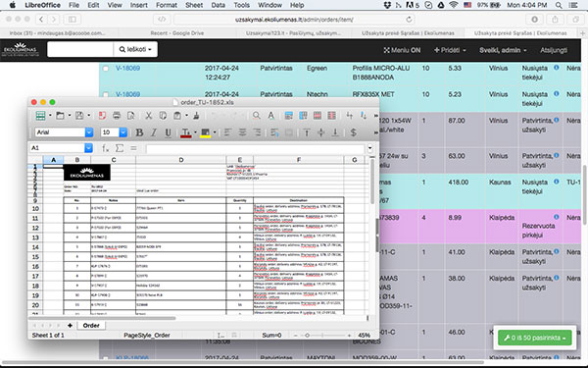588x368 pixels.
Task: Click the search input on the web page
Action: coord(80,49)
